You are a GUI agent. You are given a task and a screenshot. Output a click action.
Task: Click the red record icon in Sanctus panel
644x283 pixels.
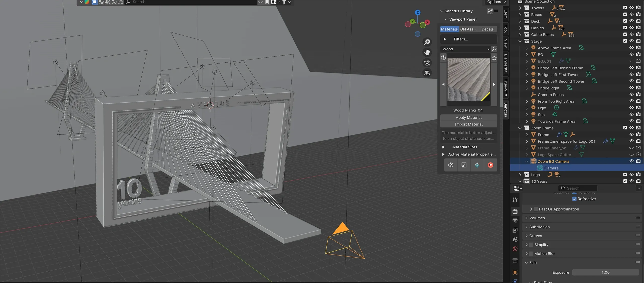point(490,165)
